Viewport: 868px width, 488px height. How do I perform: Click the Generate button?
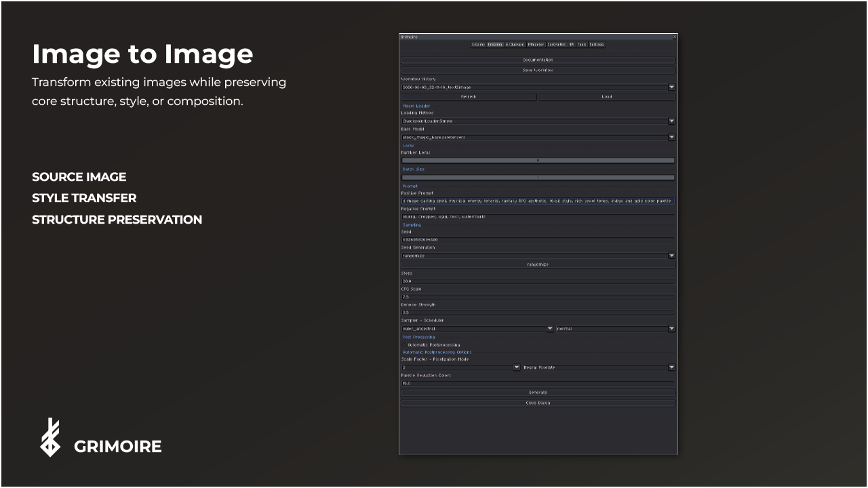(538, 392)
